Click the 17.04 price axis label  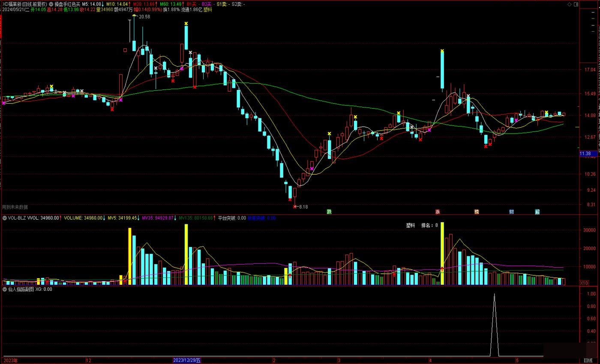(x=590, y=70)
